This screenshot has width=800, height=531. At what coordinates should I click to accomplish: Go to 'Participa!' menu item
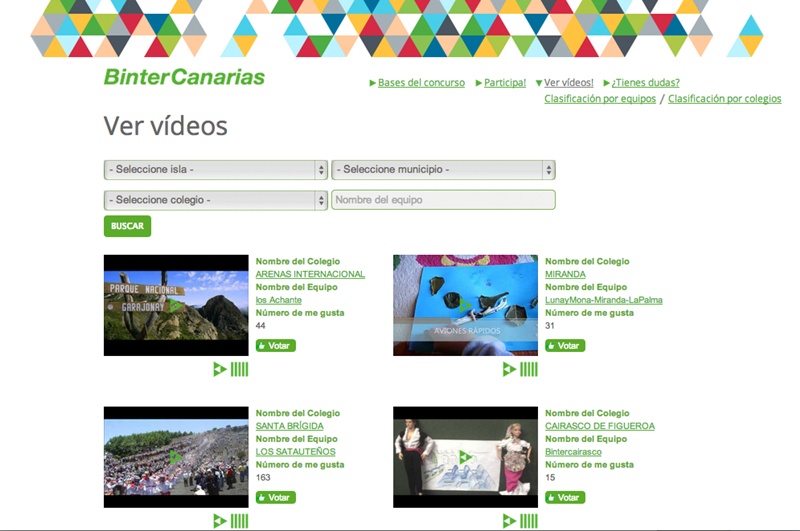[x=504, y=83]
